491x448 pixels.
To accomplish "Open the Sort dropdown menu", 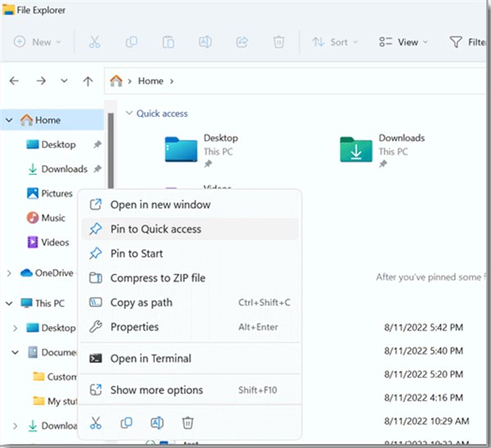I will tap(335, 42).
